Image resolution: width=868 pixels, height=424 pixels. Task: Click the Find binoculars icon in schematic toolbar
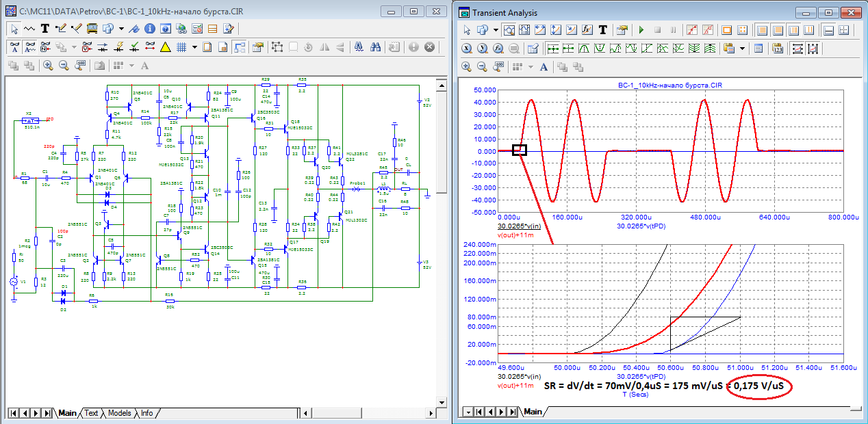click(375, 47)
